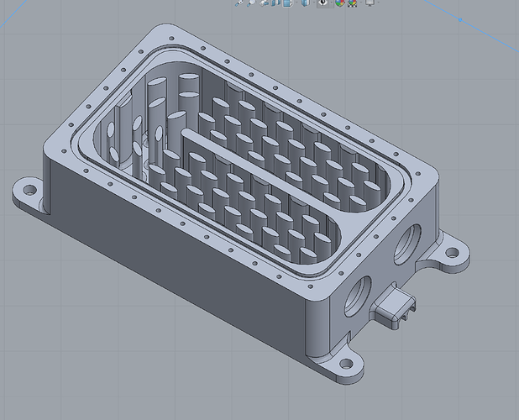
Task: Select the blue sketch line endpoint
Action: 460,20
